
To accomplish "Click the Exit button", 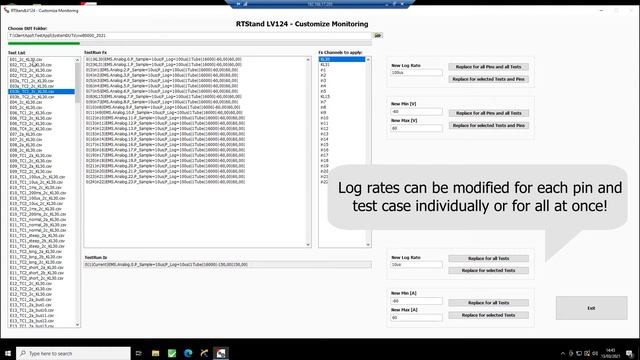I will point(591,308).
